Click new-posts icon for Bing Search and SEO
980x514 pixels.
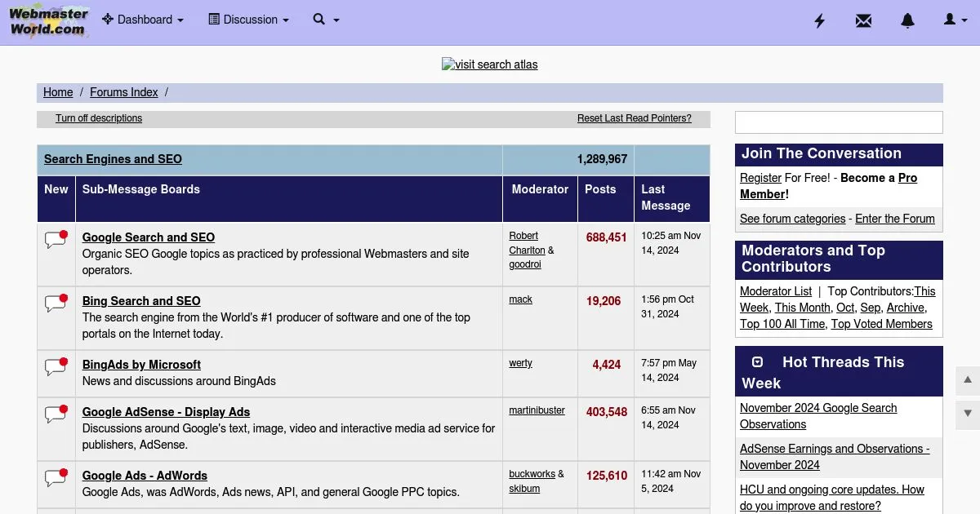pos(56,303)
